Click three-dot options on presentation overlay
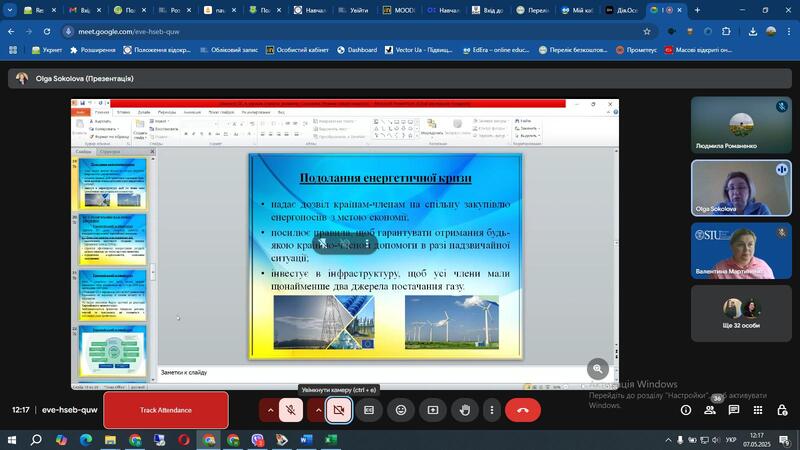Viewport: 800px width, 450px height. coord(367,243)
